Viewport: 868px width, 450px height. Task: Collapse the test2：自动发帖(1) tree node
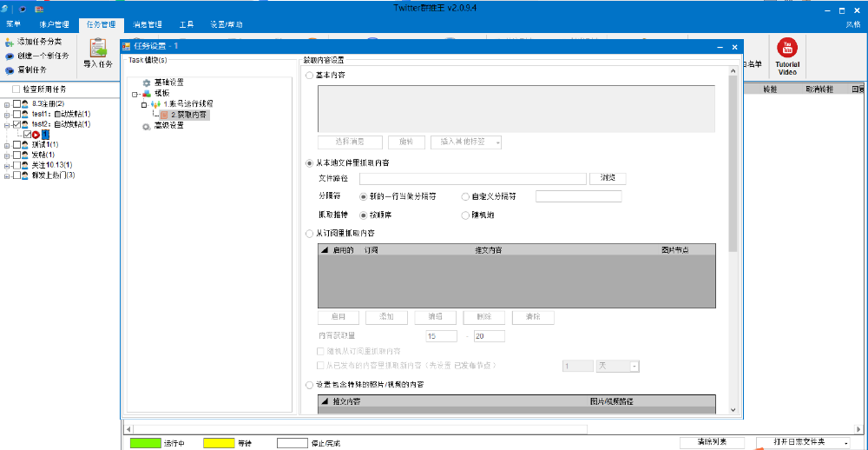[7, 125]
